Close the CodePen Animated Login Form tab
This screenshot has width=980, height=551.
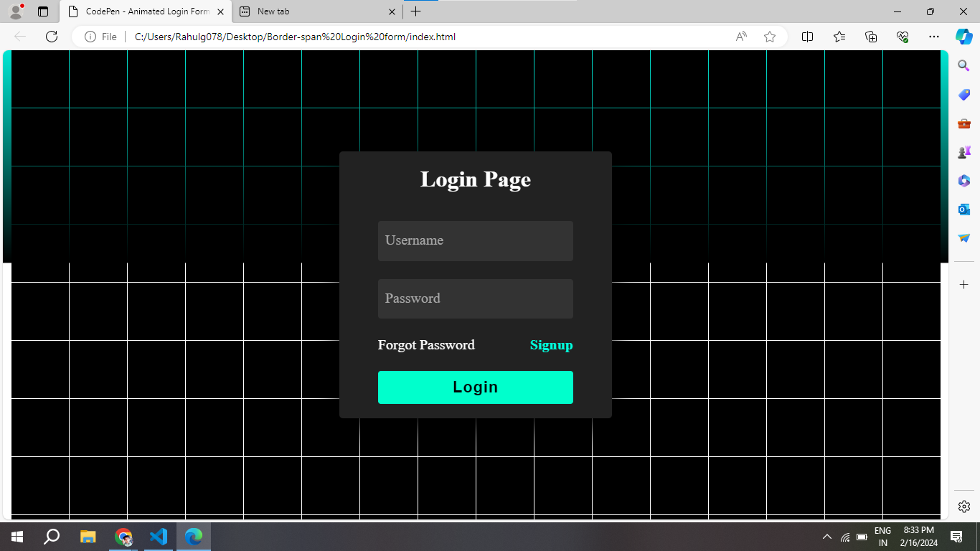click(220, 11)
